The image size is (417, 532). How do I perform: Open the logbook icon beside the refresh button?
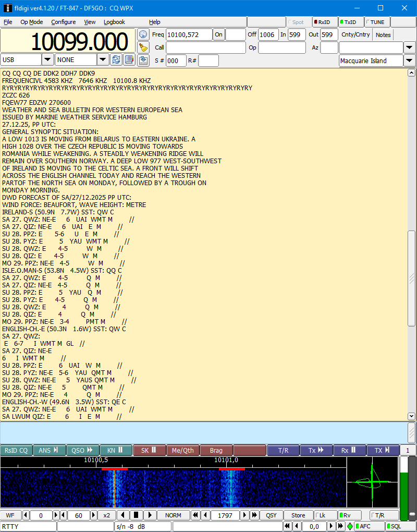click(129, 60)
